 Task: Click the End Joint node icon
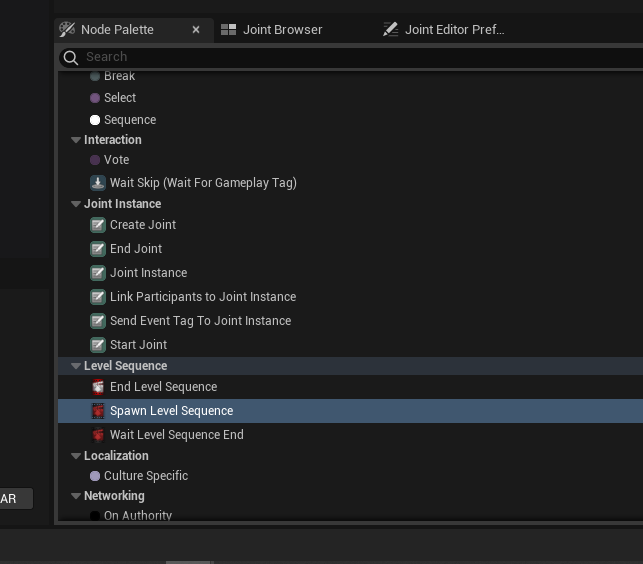tap(98, 249)
